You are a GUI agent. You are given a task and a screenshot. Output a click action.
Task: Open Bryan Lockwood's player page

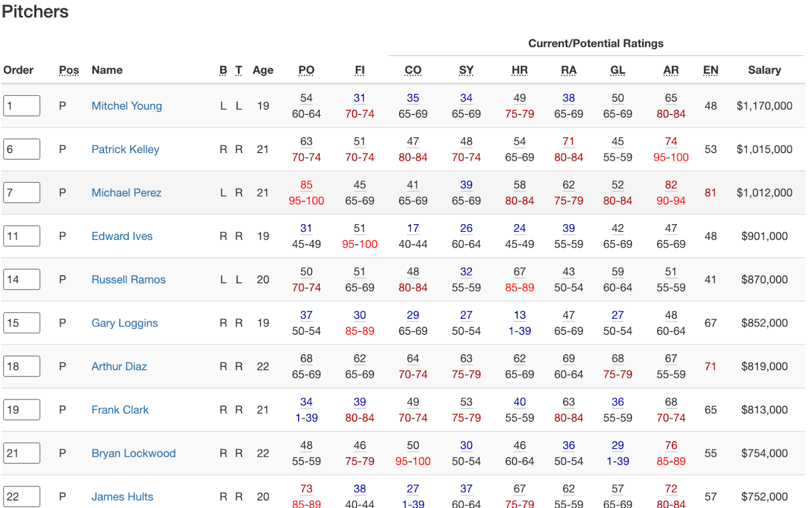click(x=133, y=453)
